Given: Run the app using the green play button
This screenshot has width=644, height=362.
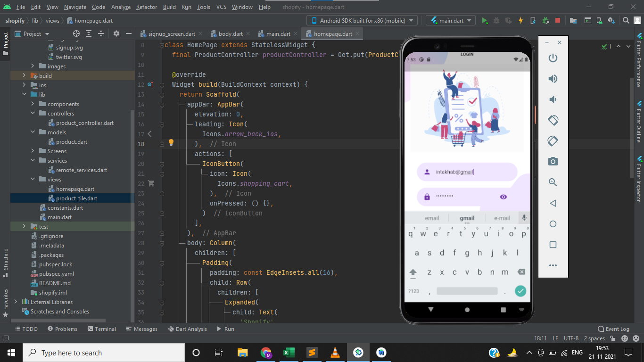Looking at the screenshot, I should (x=485, y=20).
